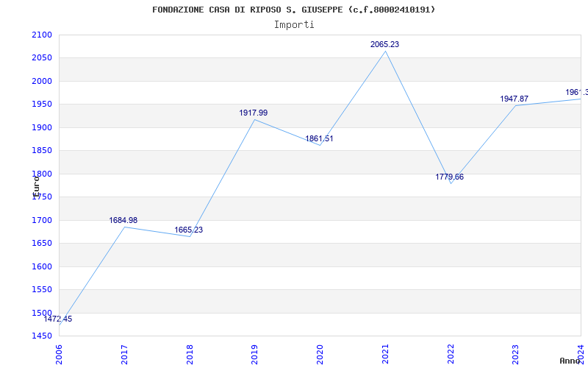
Task: Click the 'Anno' axis title
Action: click(x=570, y=361)
